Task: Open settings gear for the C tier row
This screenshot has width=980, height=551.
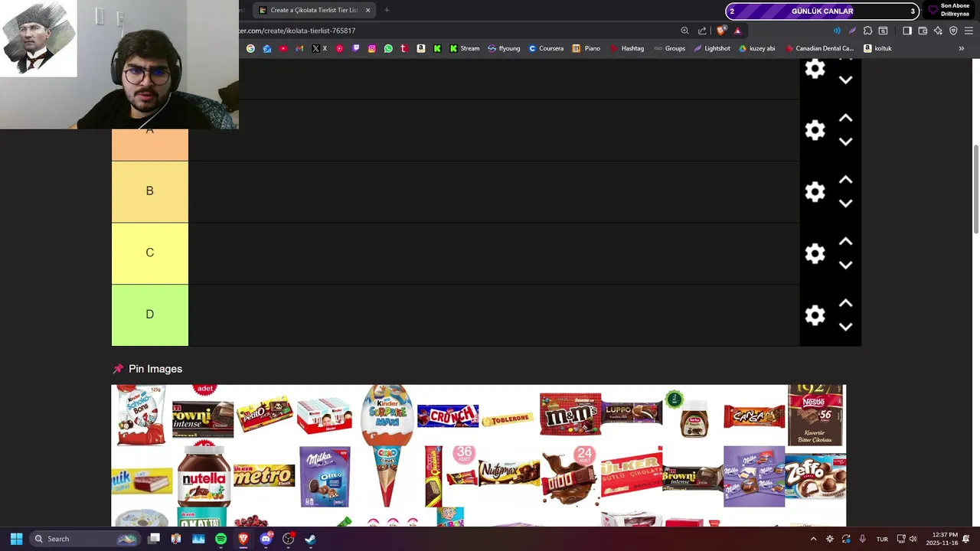Action: tap(815, 253)
